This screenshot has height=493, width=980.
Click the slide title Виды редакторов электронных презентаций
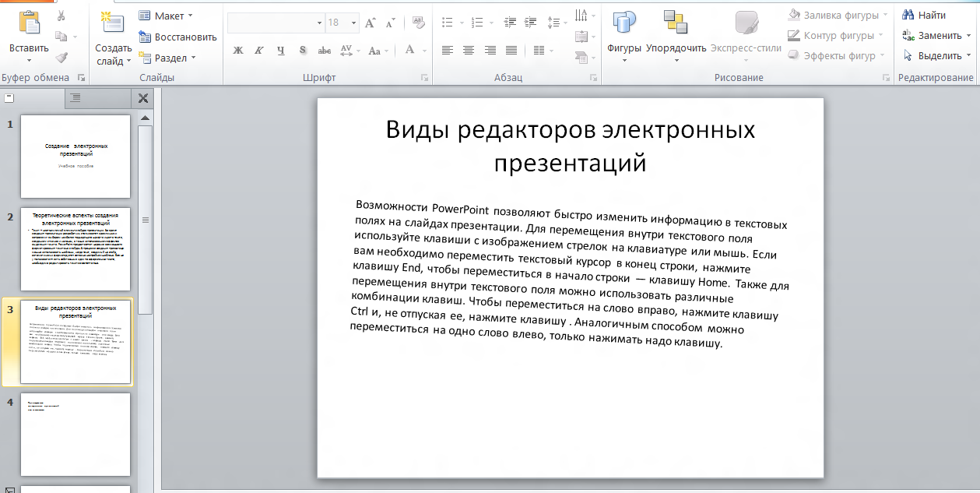(571, 146)
